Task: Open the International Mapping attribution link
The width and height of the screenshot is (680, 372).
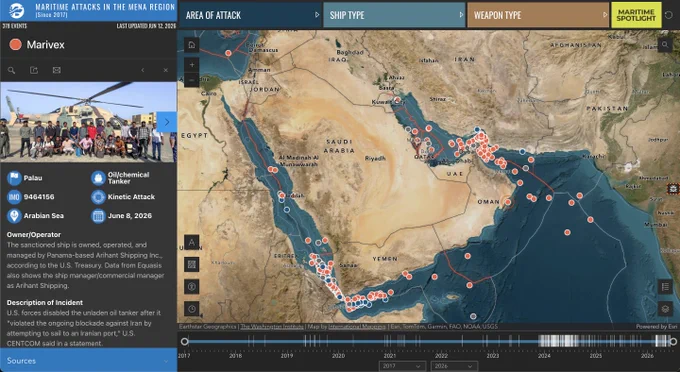Action: 356,326
